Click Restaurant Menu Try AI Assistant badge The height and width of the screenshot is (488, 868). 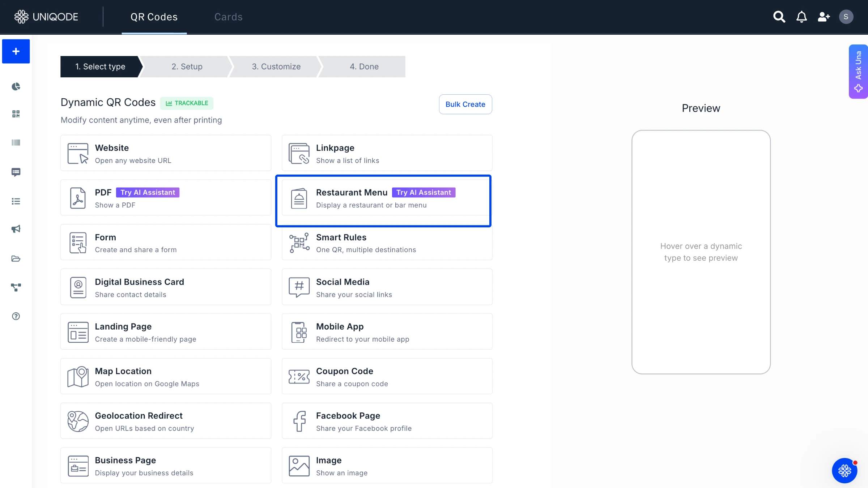(x=424, y=192)
